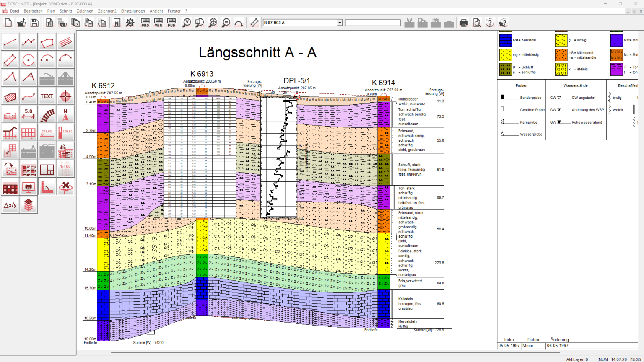Viewport: 644px width, 362px height.
Task: Activate the context help cursor icon
Action: 503,23
